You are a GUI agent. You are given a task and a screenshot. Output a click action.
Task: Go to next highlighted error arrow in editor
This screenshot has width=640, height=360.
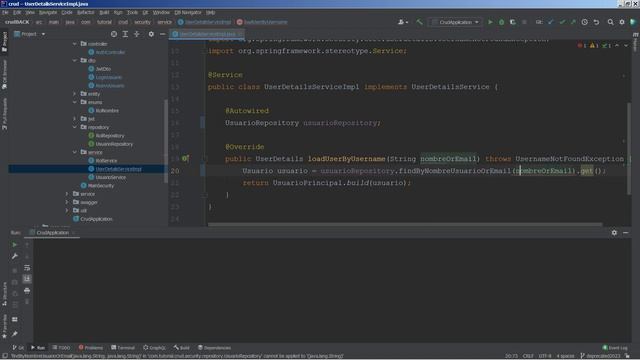click(626, 46)
